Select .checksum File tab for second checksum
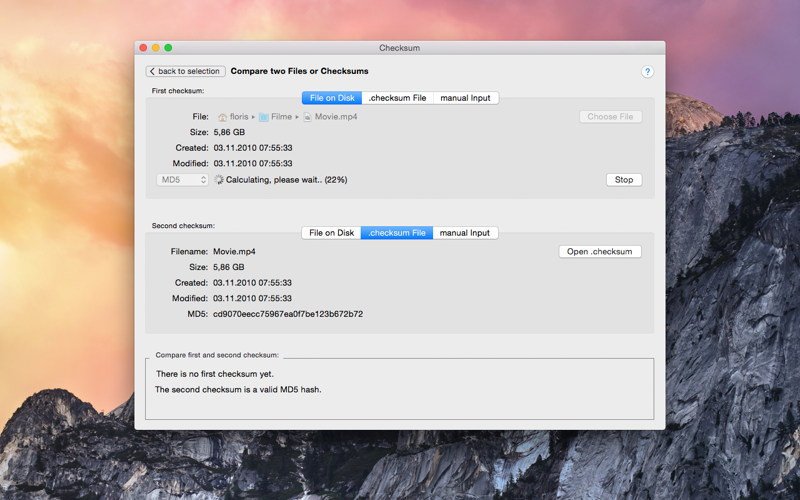800x500 pixels. click(x=397, y=233)
